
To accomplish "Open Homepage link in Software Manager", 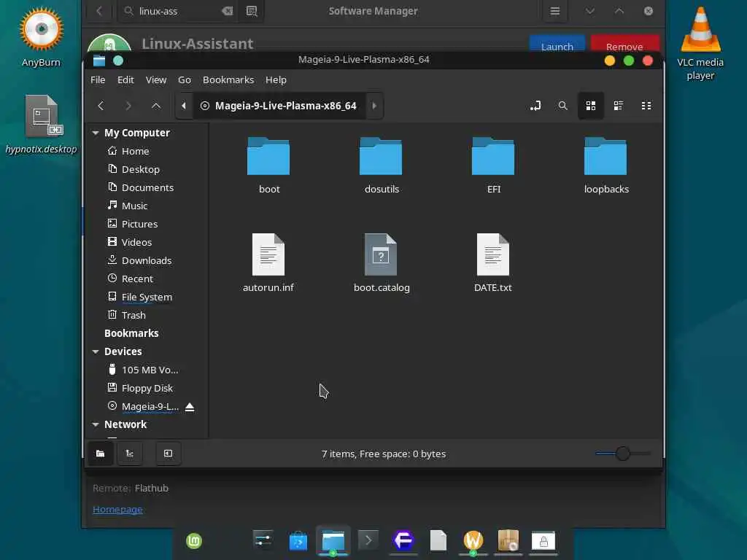I will click(x=117, y=510).
